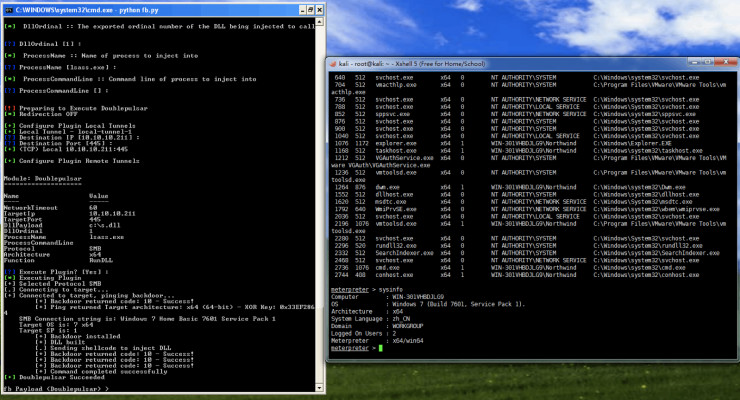
Task: Maximize the cmd.exe python fb.py window
Action: pos(311,9)
